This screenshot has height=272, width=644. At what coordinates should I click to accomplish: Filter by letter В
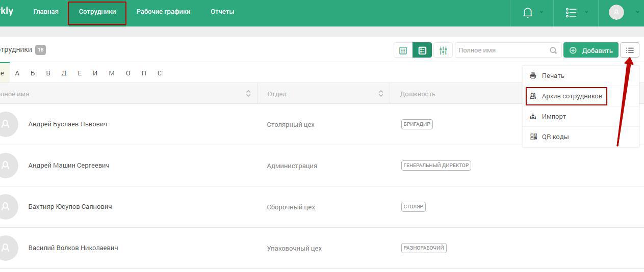pos(48,73)
